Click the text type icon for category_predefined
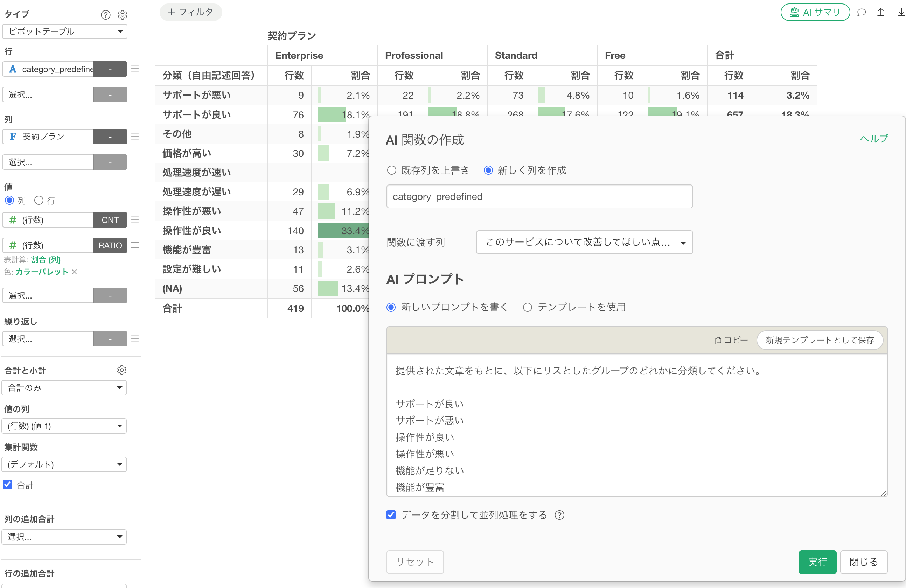 point(13,69)
